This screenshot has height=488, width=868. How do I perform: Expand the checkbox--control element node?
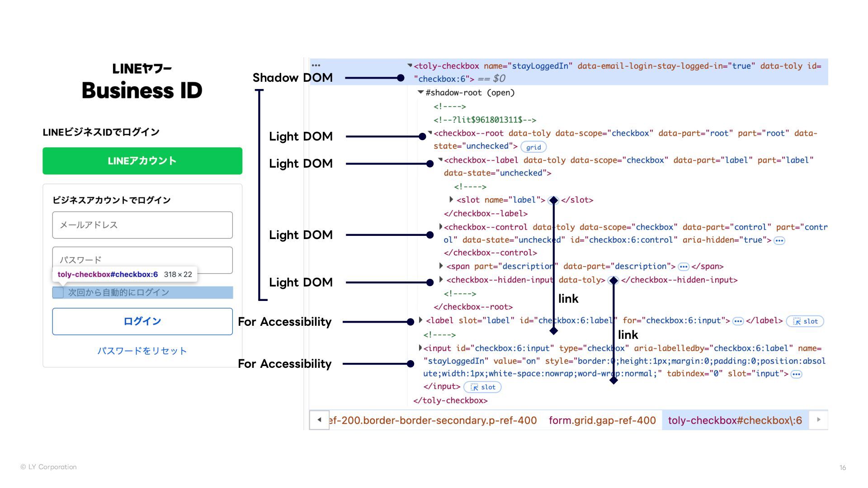click(441, 227)
